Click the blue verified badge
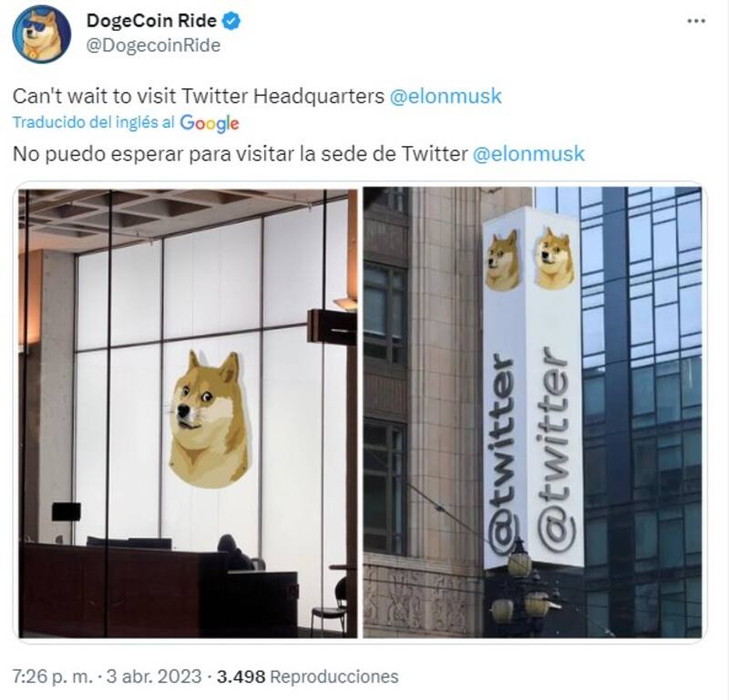 (x=231, y=21)
